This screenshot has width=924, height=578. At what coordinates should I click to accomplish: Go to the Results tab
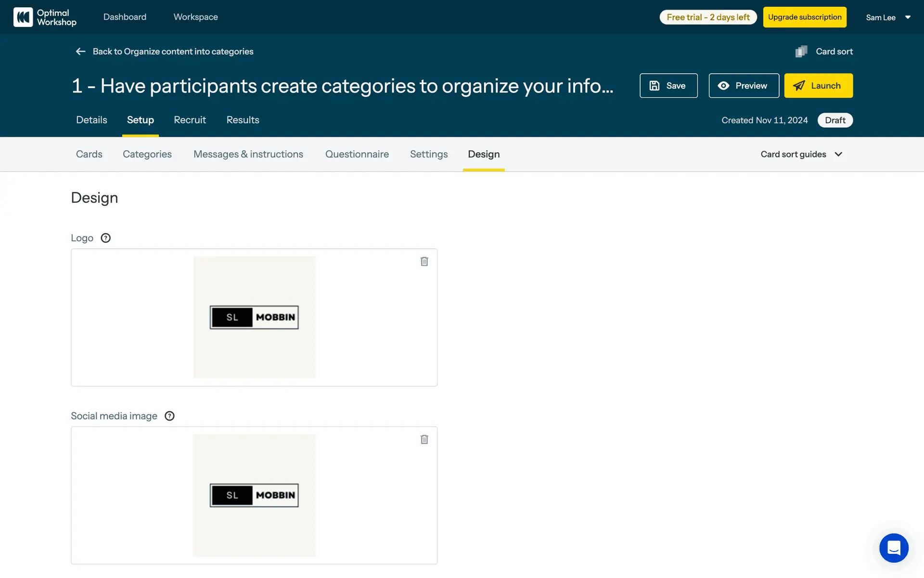(x=243, y=120)
